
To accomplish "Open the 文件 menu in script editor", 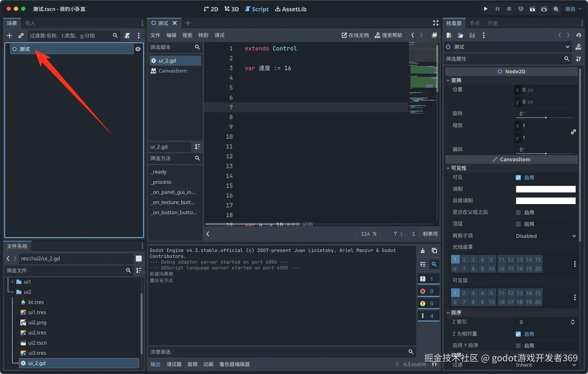I will point(155,35).
